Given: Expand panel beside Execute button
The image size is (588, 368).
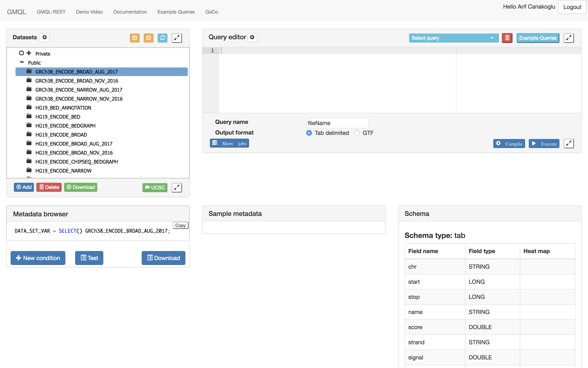Looking at the screenshot, I should click(x=569, y=144).
